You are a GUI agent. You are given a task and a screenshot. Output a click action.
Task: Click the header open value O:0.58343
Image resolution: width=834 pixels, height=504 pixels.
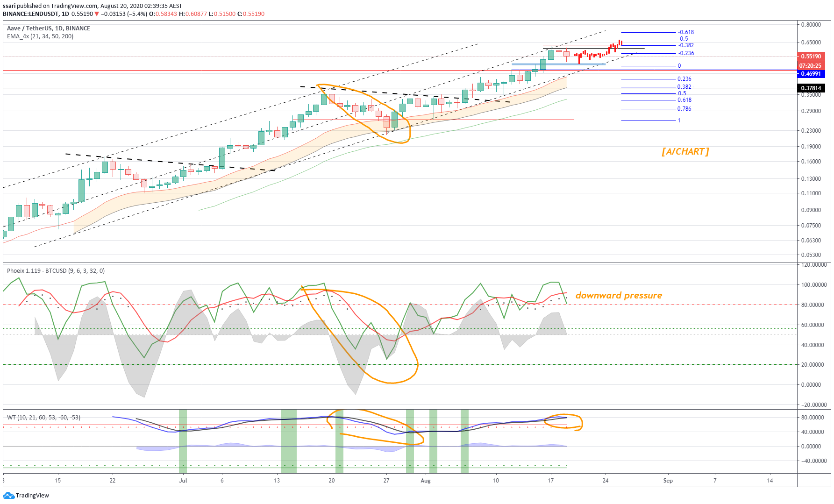pyautogui.click(x=163, y=14)
